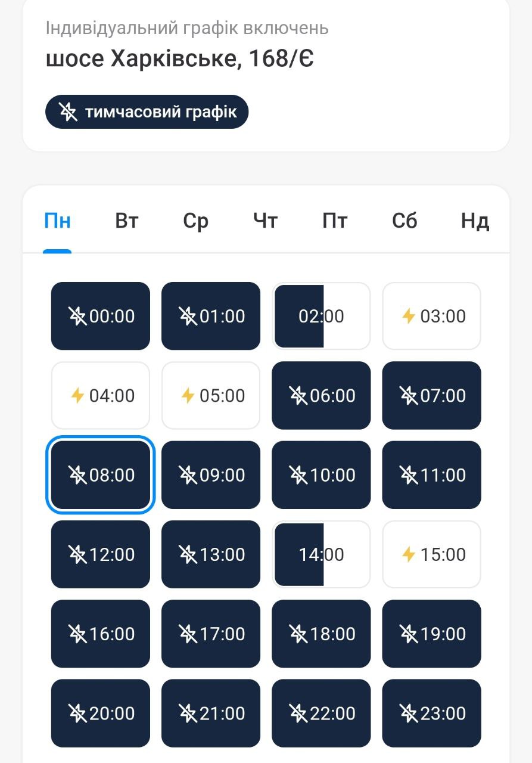
Task: Click the crossed lightning icon on 00:00
Action: pyautogui.click(x=77, y=316)
